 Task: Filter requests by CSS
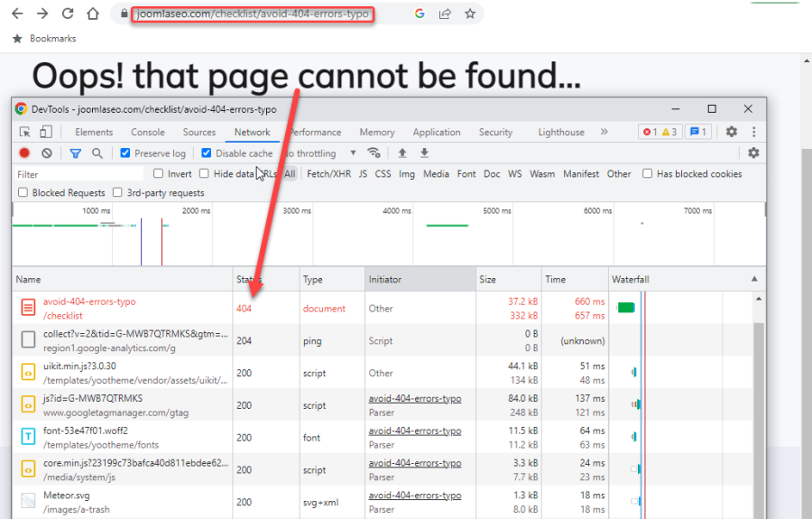383,174
